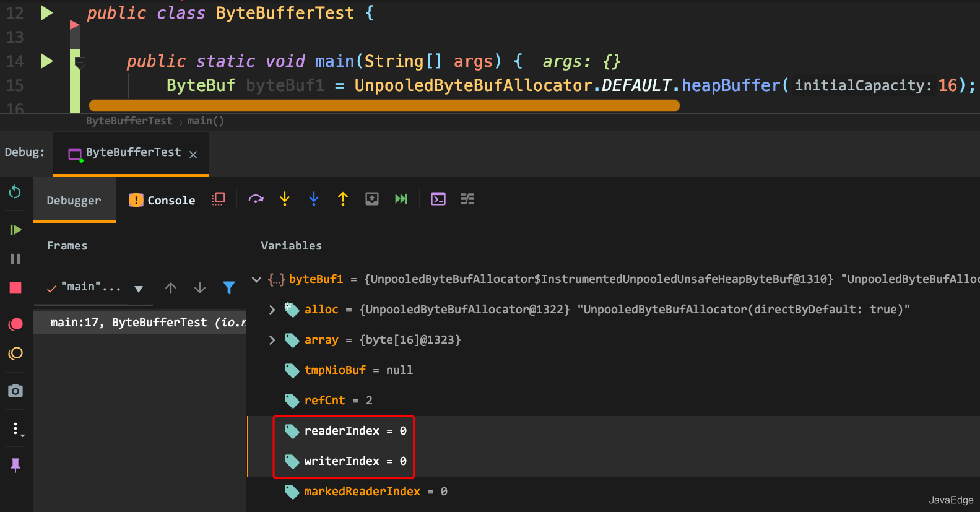This screenshot has height=512, width=980.
Task: Click Step Into button
Action: coord(285,199)
